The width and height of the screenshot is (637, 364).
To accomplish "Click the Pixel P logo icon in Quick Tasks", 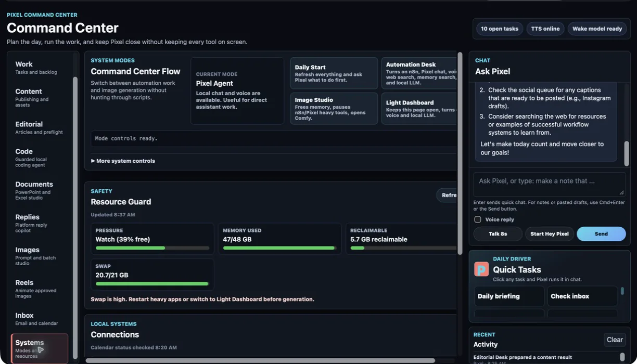I will click(x=481, y=269).
